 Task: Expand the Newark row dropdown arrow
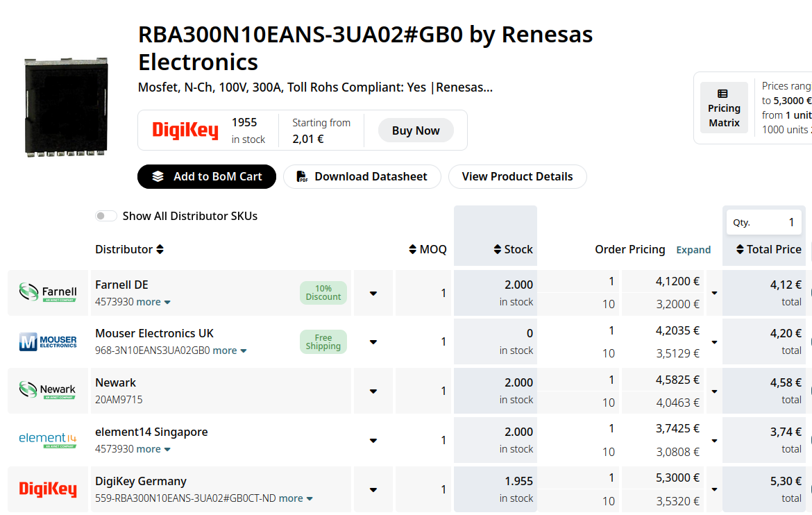click(373, 391)
